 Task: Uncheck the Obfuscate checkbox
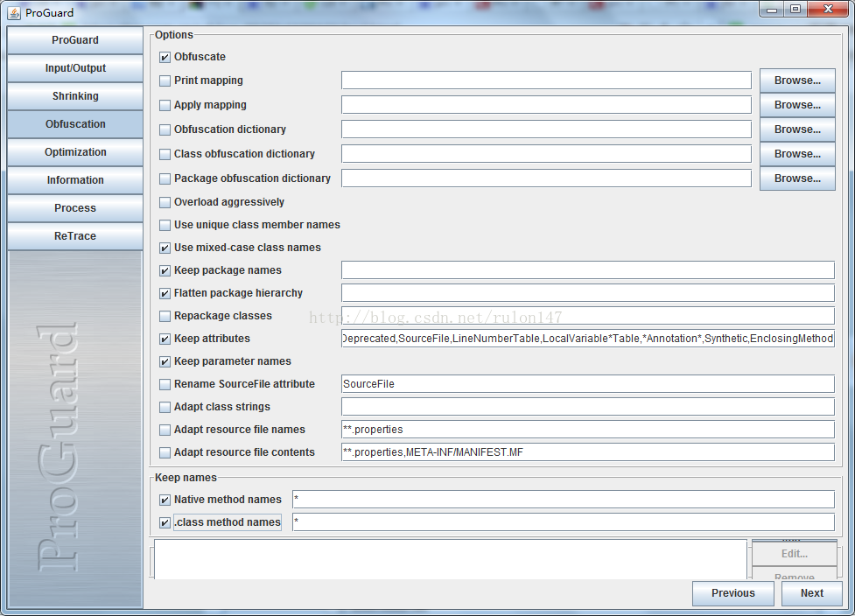click(x=165, y=57)
